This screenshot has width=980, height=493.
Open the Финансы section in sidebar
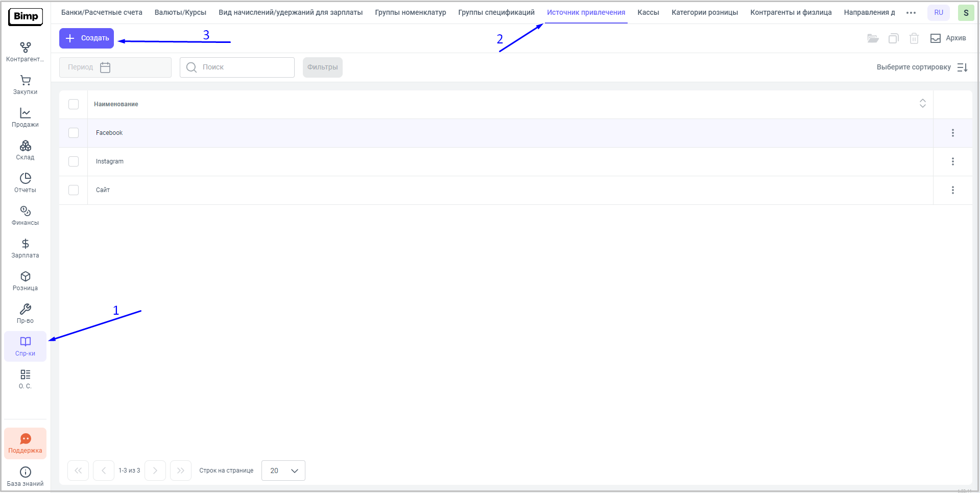[25, 216]
